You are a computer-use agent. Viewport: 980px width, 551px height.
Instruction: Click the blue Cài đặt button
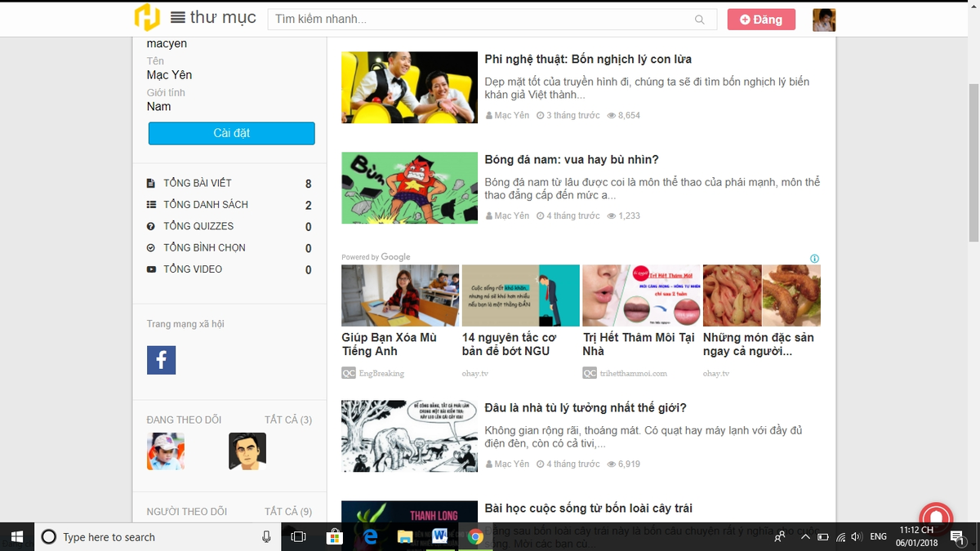tap(231, 133)
